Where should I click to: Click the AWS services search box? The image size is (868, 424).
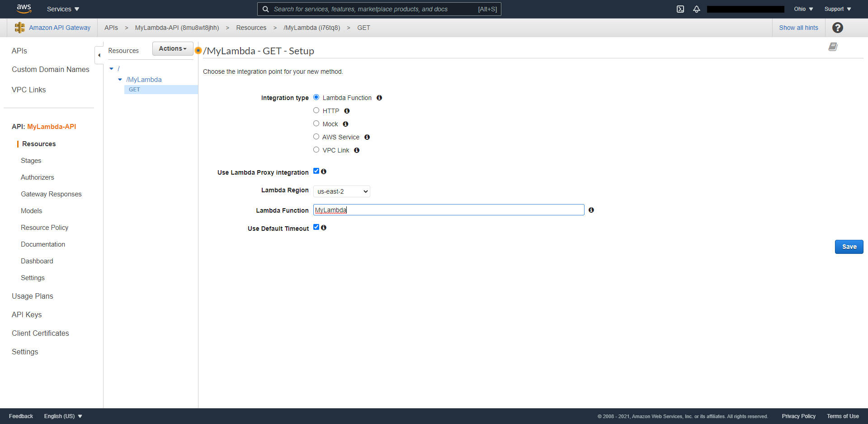coord(379,9)
